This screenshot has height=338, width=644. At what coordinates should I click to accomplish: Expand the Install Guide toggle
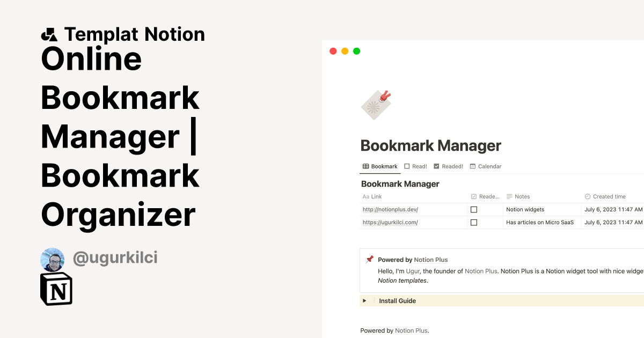point(364,301)
